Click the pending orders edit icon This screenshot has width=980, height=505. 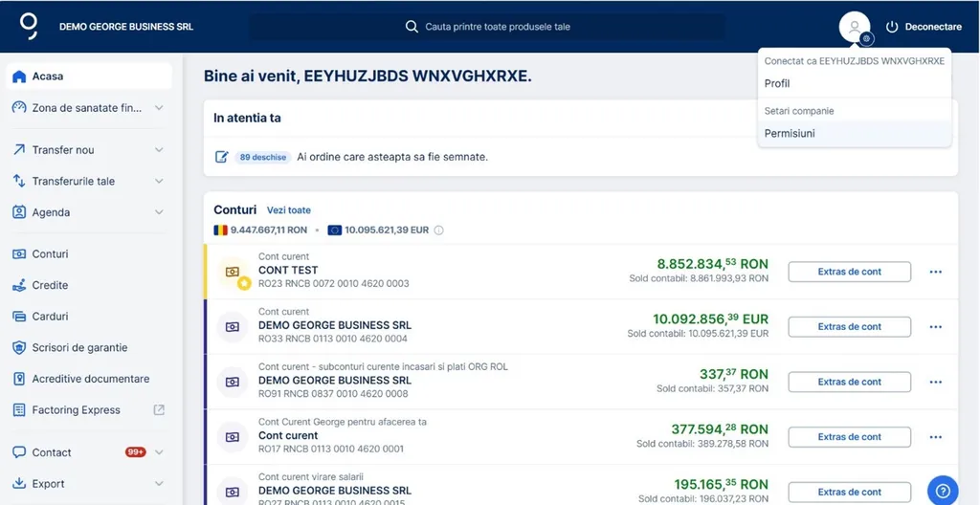click(222, 157)
